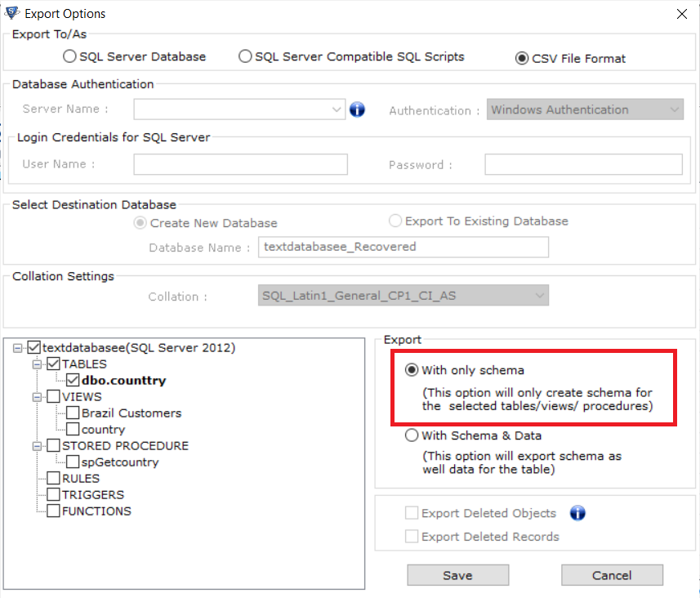This screenshot has width=700, height=598.
Task: Select textdatabasee(SQL Server 2012) tree label
Action: pos(139,348)
